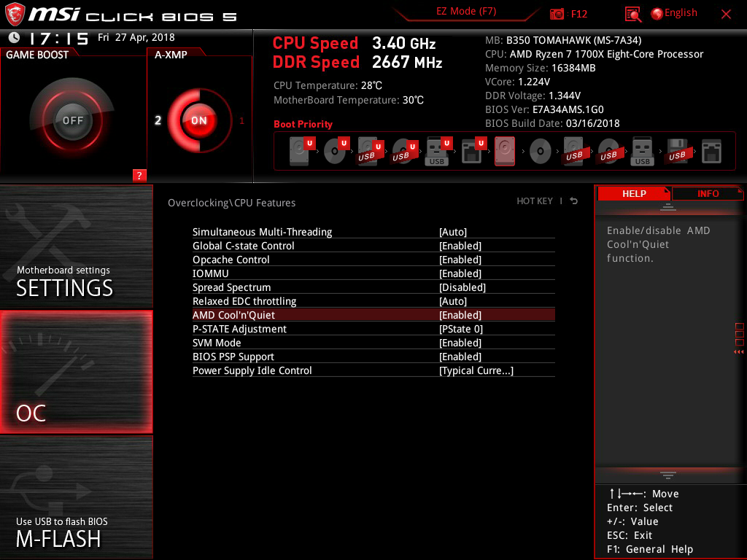Select legacy USB hard disk boot icon
The width and height of the screenshot is (747, 560).
[x=574, y=151]
